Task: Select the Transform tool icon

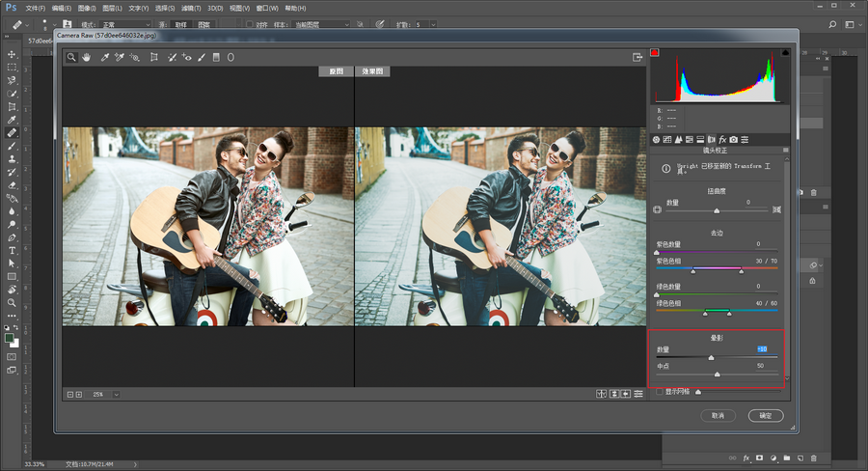Action: pos(154,58)
